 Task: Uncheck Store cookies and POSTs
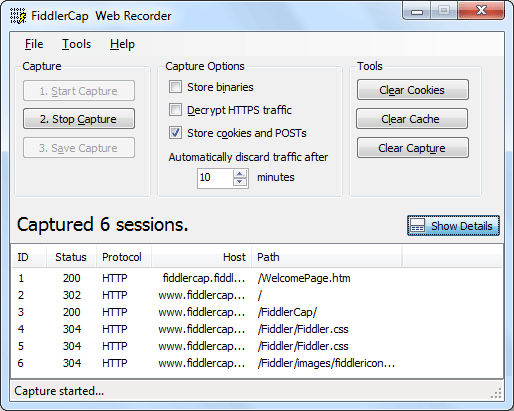click(175, 133)
